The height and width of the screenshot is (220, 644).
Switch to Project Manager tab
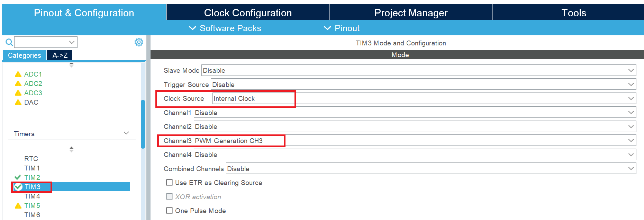pyautogui.click(x=411, y=13)
